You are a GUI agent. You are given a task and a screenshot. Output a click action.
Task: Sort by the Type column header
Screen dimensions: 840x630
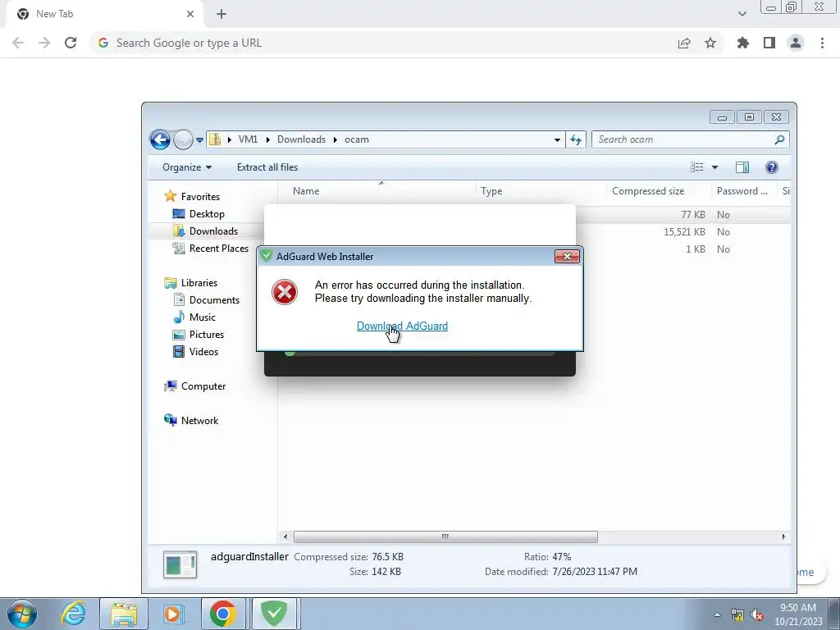coord(541,190)
